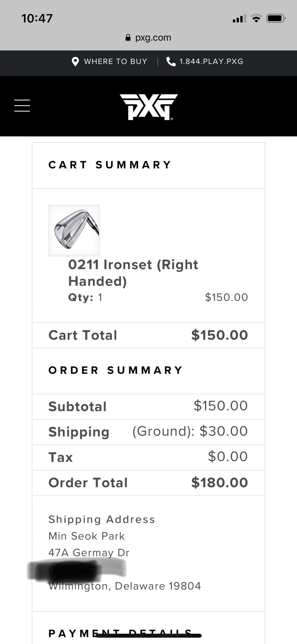Tap the battery status icon

pos(276,19)
